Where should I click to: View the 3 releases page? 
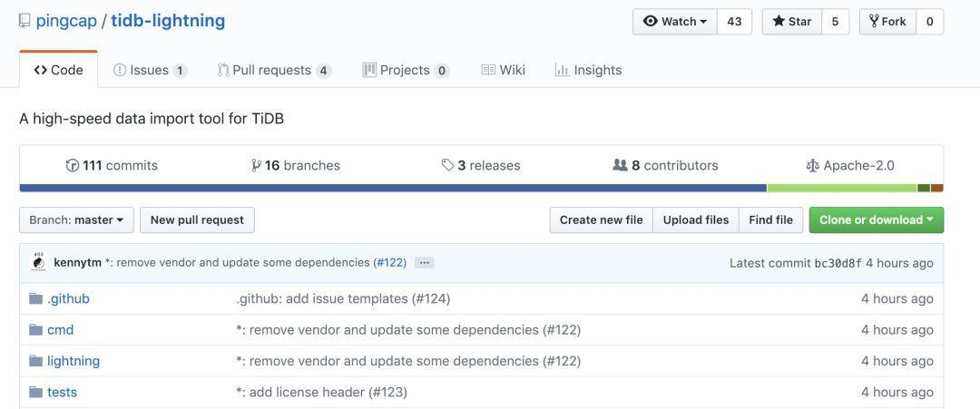[481, 165]
